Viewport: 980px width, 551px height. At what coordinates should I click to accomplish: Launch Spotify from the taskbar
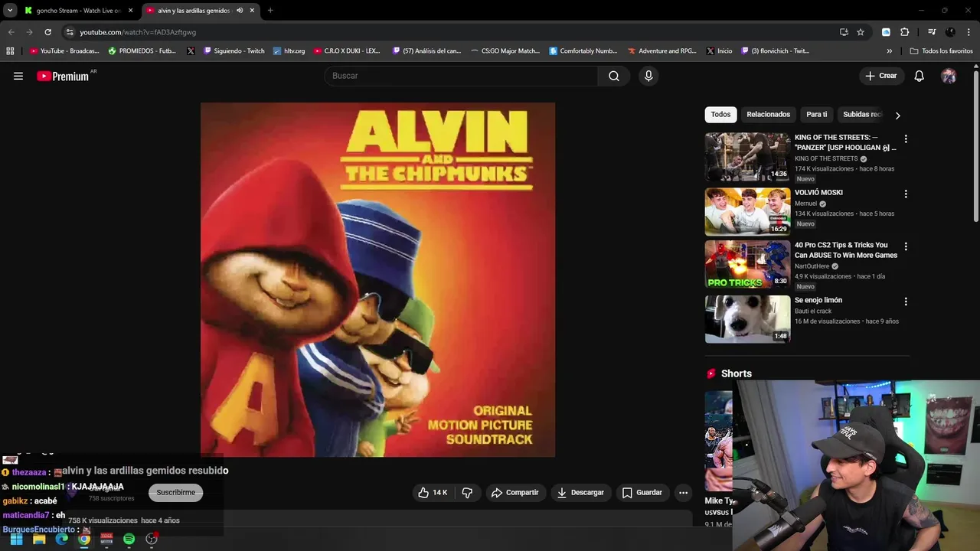[129, 539]
